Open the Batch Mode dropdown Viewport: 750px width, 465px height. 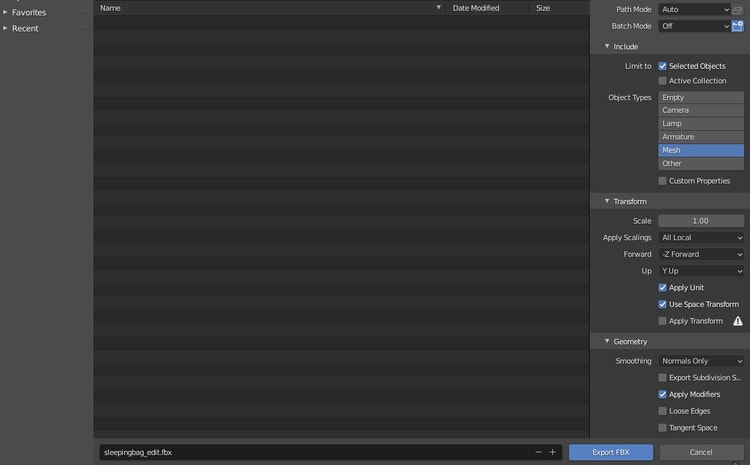point(695,26)
